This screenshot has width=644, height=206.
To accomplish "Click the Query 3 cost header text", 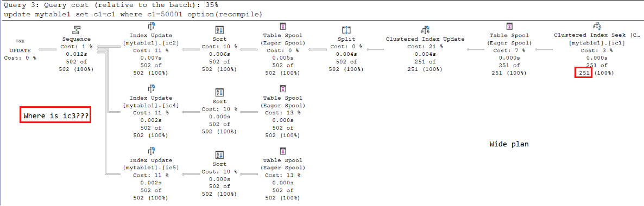I will point(111,5).
